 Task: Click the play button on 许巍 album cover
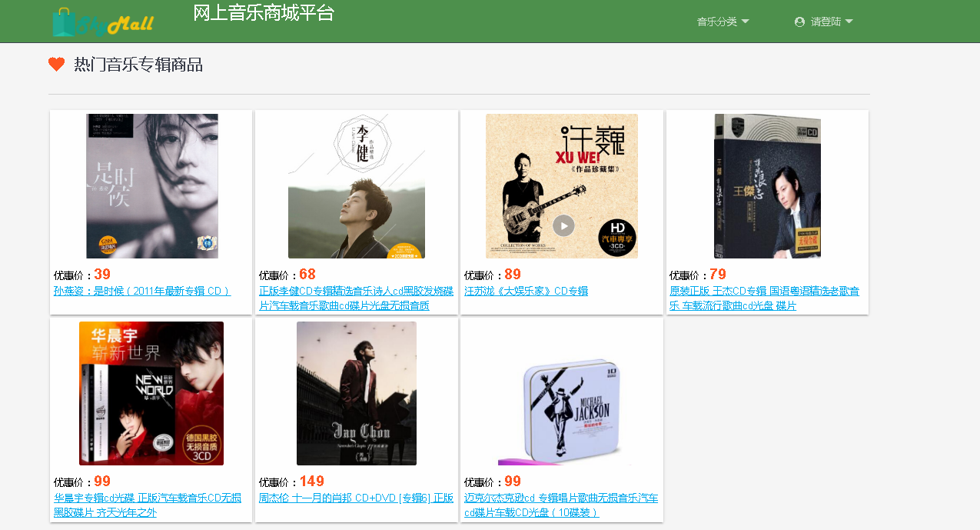pos(563,225)
